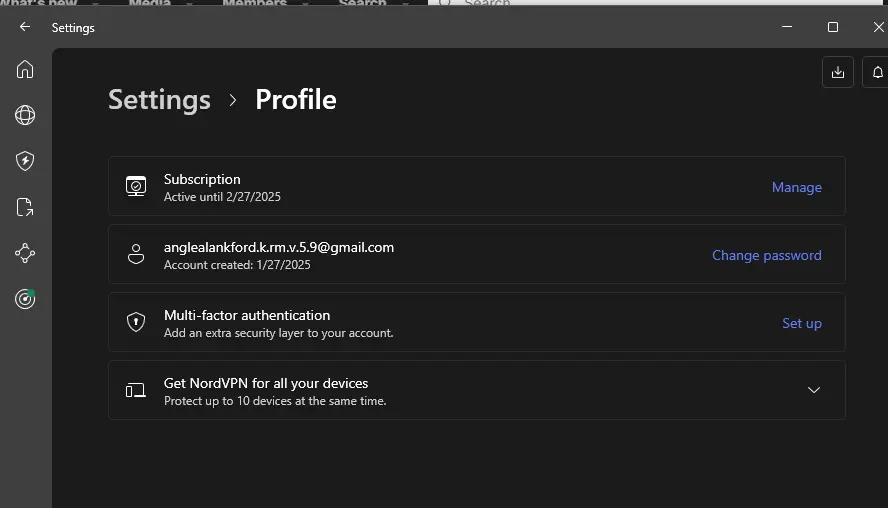This screenshot has height=508, width=888.
Task: Set up multi-factor authentication
Action: pos(801,323)
